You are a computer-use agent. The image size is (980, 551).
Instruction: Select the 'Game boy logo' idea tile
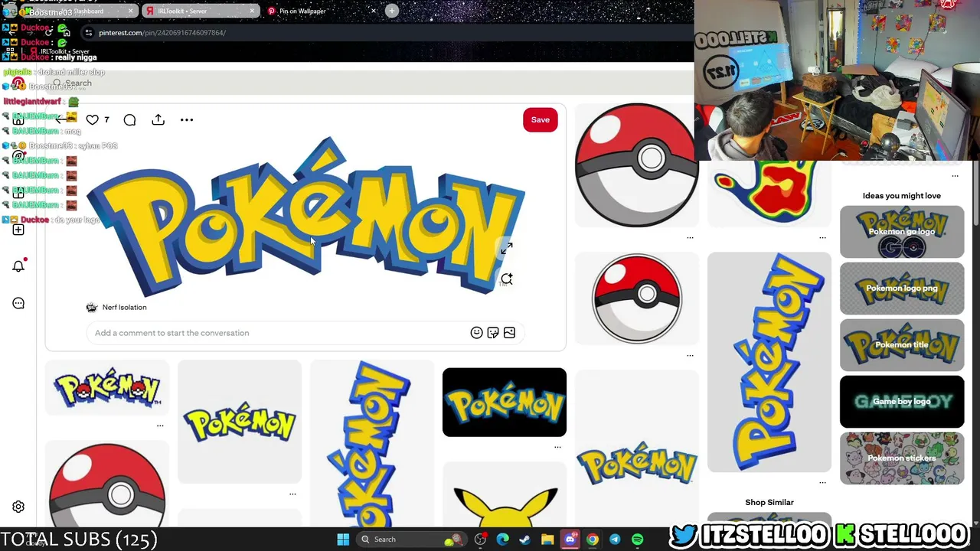[x=902, y=402]
